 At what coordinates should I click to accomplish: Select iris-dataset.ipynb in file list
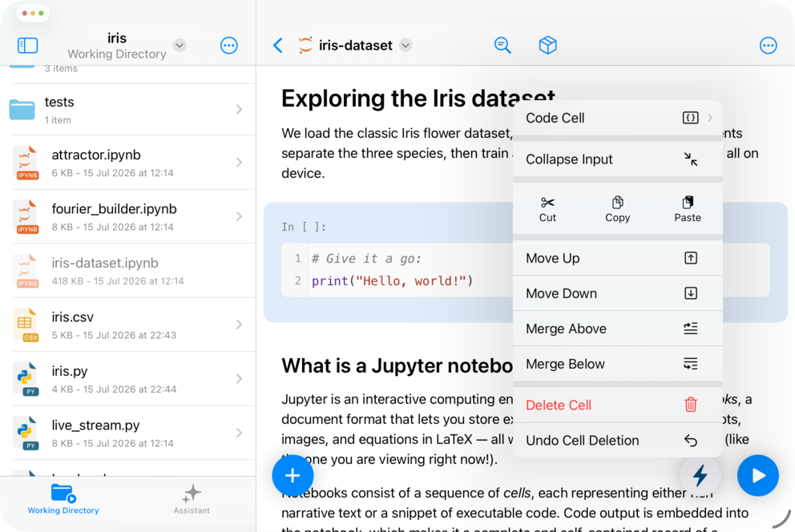pos(127,271)
